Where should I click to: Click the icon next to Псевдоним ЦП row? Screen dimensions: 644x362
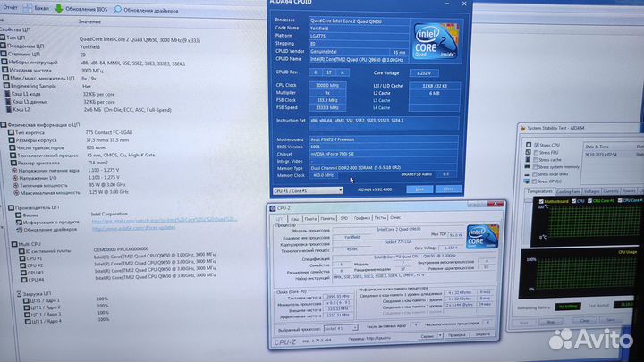pos(4,46)
